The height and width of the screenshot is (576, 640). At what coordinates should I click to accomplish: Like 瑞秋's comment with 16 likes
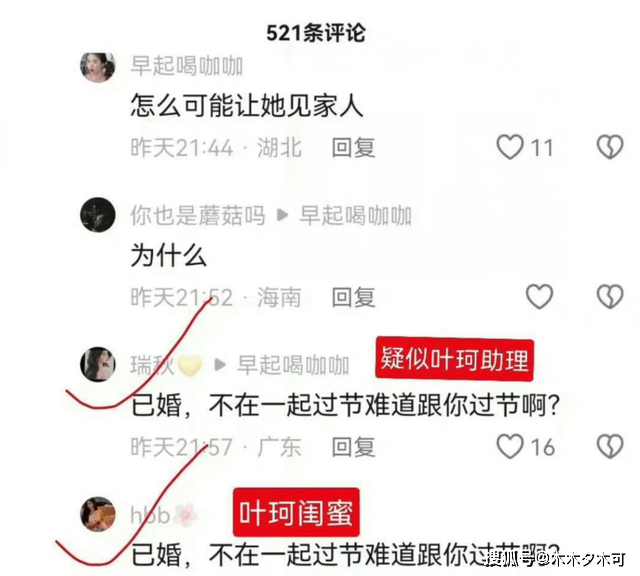click(510, 446)
